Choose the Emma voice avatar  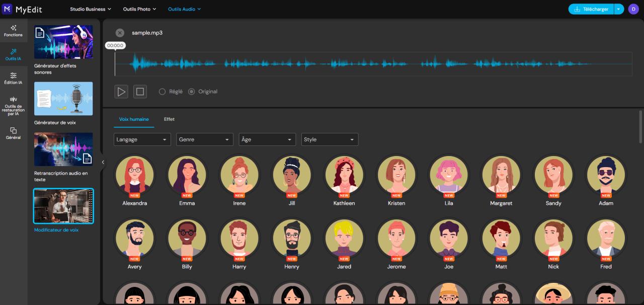point(187,175)
